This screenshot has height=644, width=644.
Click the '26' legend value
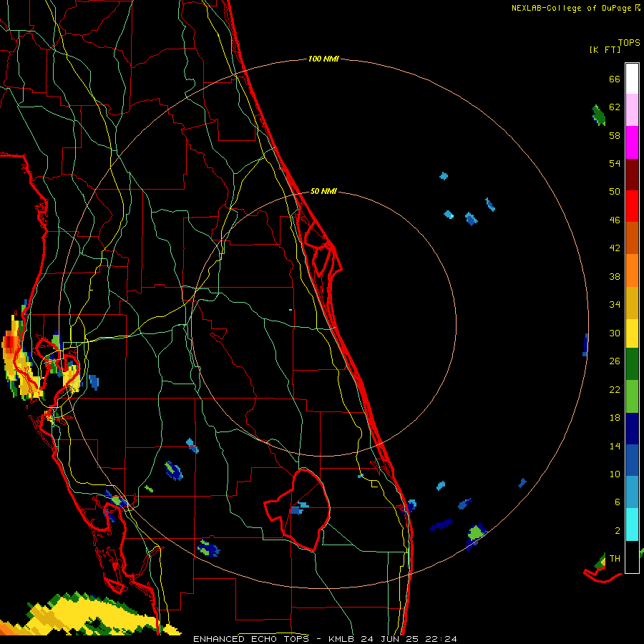615,361
